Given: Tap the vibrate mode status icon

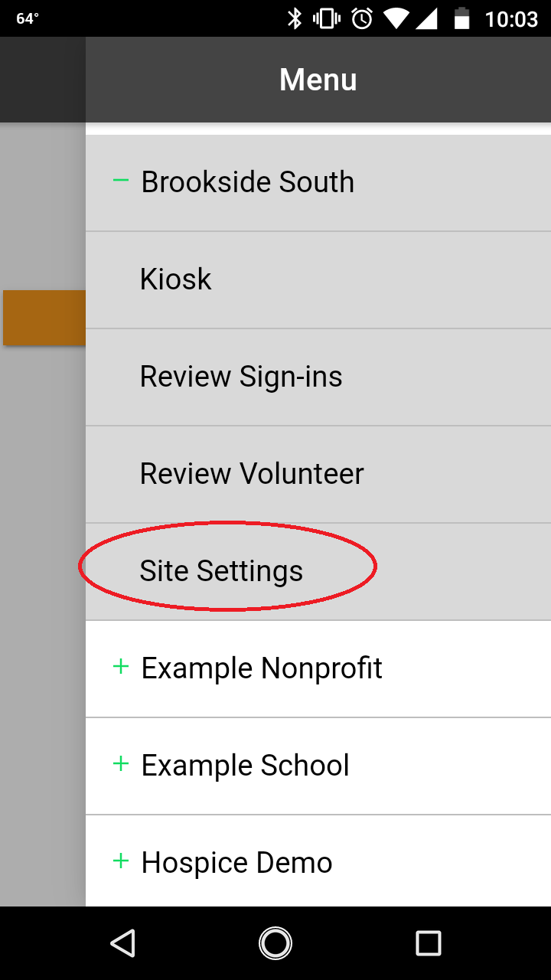Looking at the screenshot, I should click(x=327, y=18).
